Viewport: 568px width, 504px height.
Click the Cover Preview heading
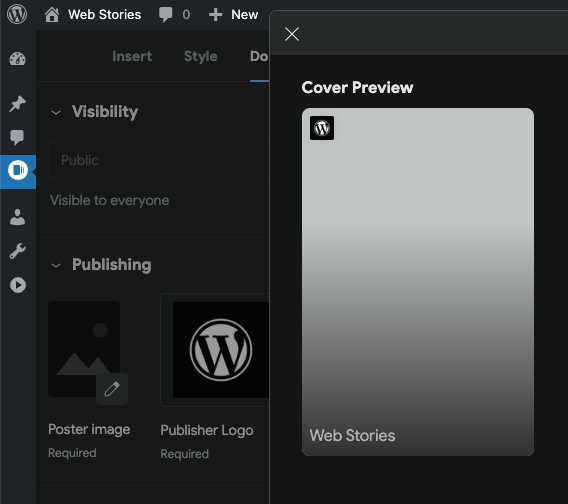(x=357, y=88)
